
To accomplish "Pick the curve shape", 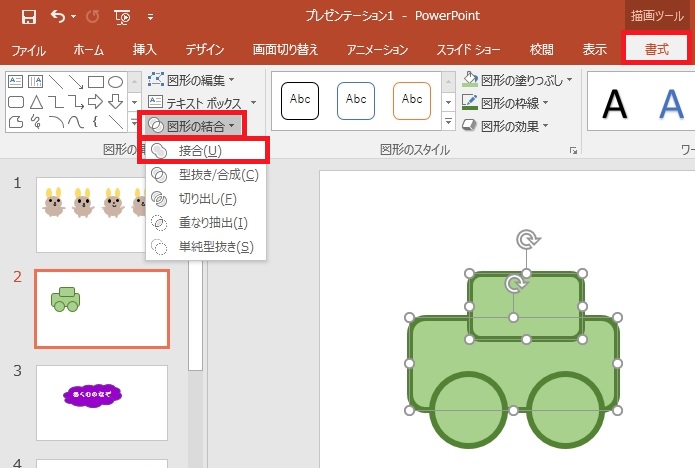I will [76, 121].
